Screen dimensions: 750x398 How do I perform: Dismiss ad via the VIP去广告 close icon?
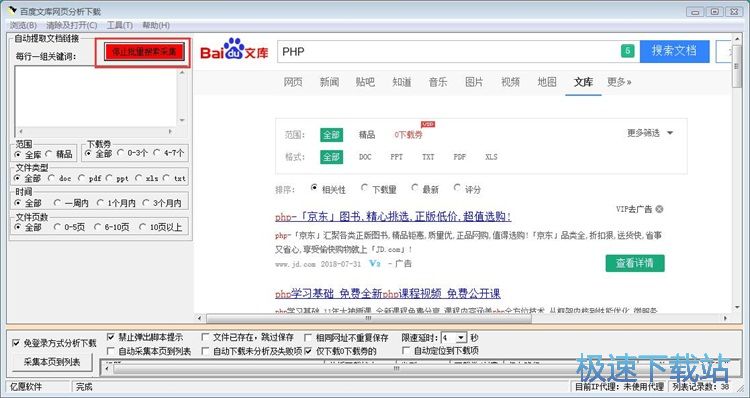coord(659,209)
